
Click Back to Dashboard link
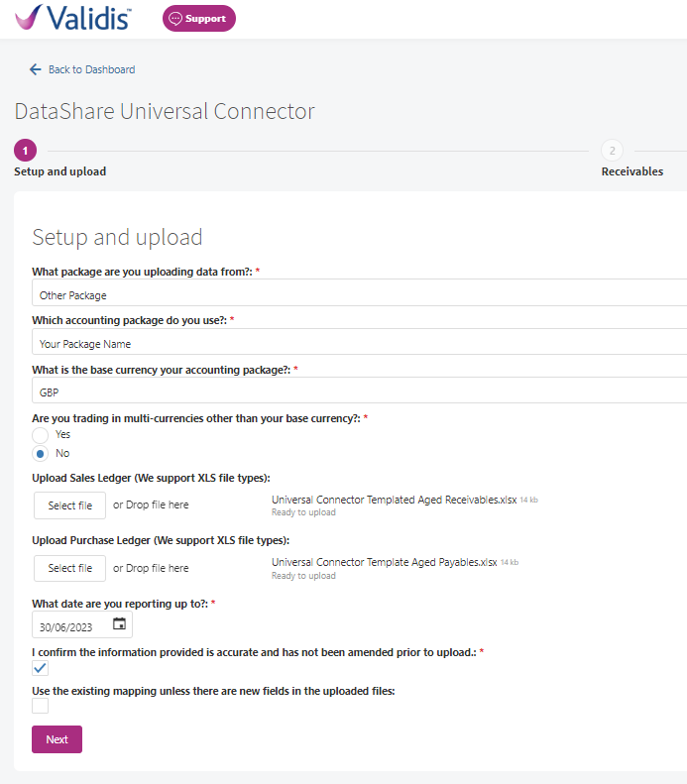(x=91, y=69)
